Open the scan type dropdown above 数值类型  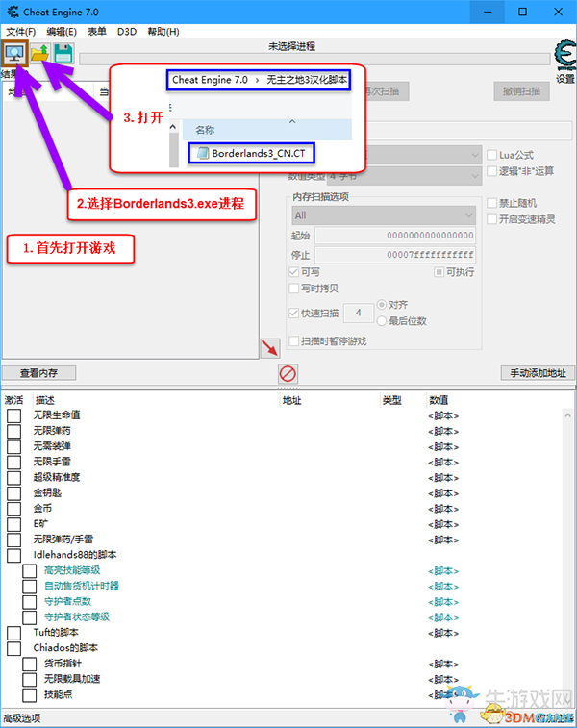(422, 155)
